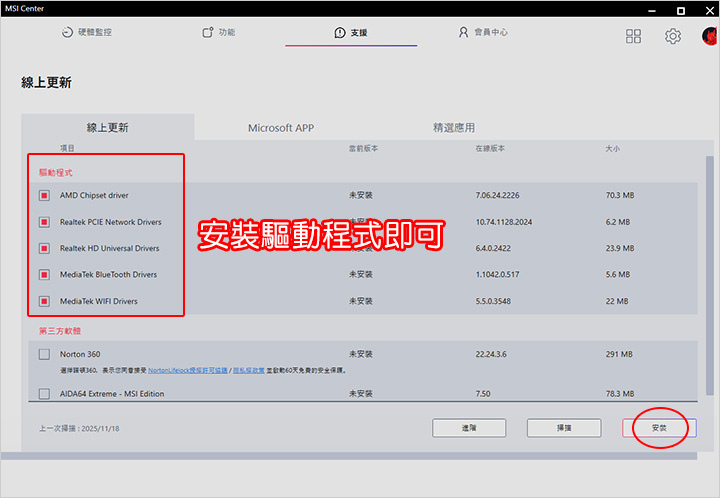Screen dimensions: 720x498
Task: Click the 項目 column header
Action: (67, 148)
